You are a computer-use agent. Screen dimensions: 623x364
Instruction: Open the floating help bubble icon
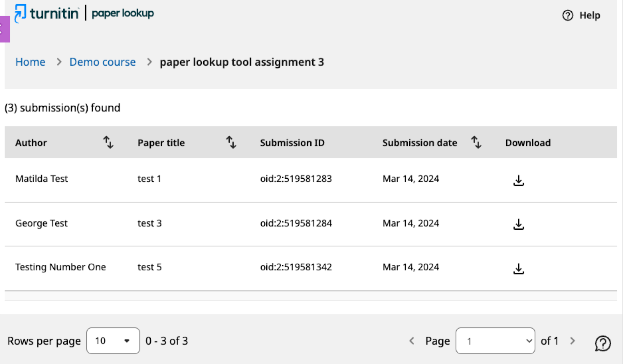(x=603, y=343)
